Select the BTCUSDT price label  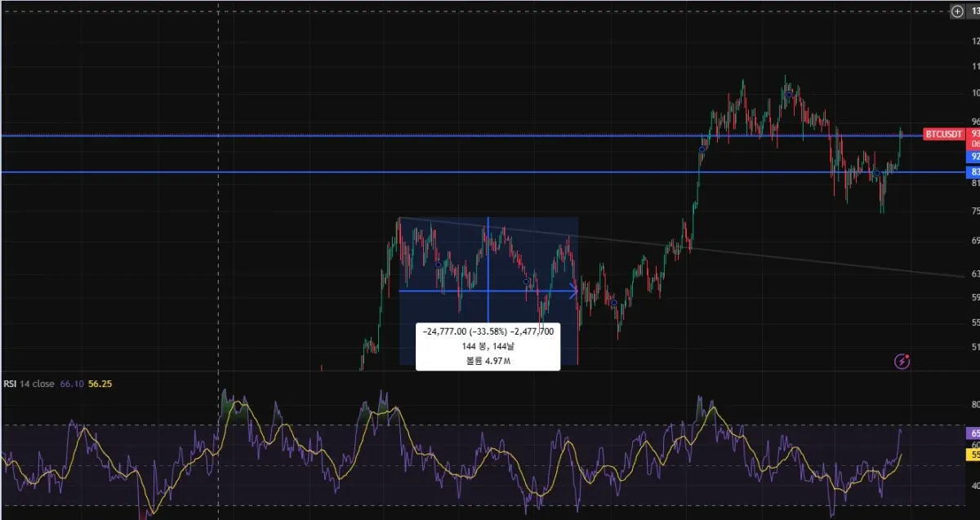943,133
